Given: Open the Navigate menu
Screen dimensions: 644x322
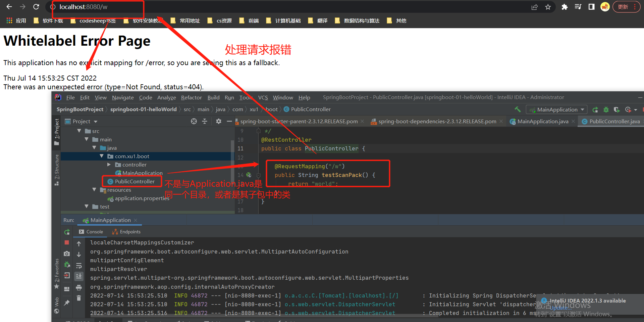Looking at the screenshot, I should [x=123, y=97].
